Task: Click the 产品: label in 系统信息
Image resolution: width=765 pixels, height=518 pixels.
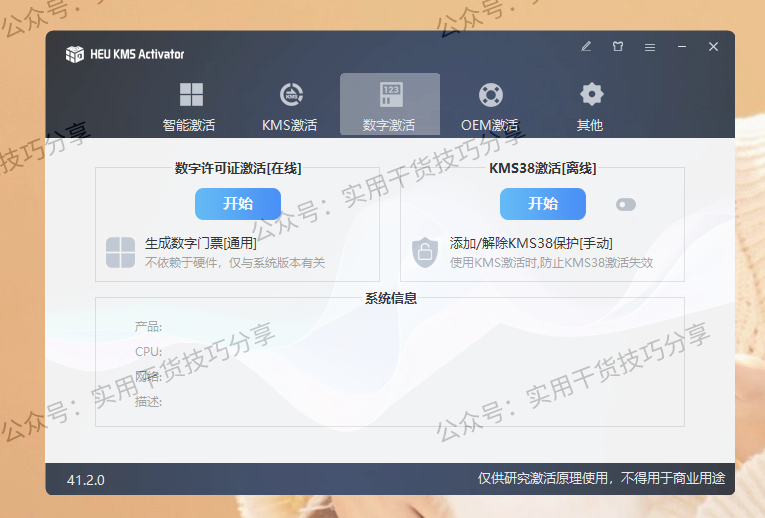Action: [x=148, y=326]
